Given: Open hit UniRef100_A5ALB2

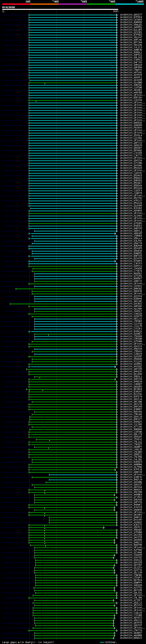Looking at the screenshot, I should [131, 25].
